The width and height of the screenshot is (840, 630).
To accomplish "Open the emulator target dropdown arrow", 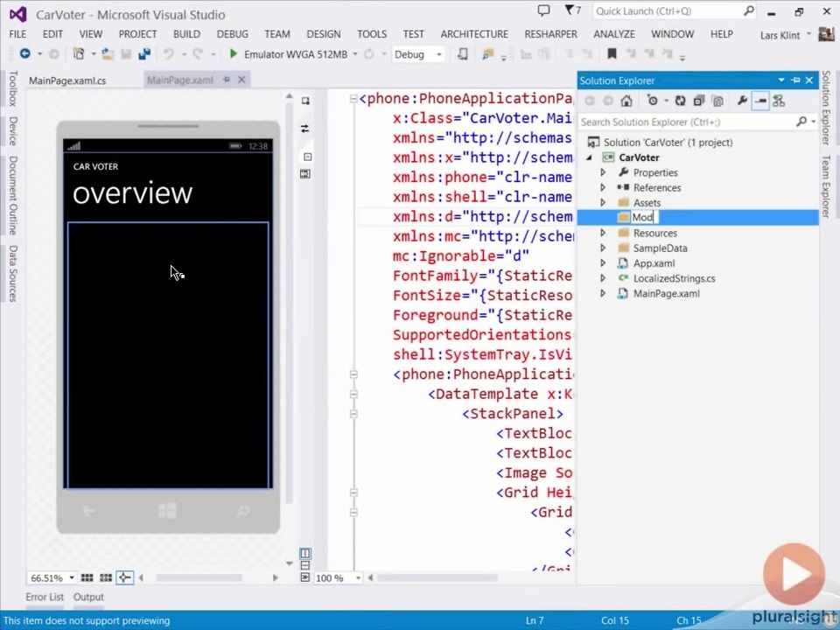I will 354,54.
